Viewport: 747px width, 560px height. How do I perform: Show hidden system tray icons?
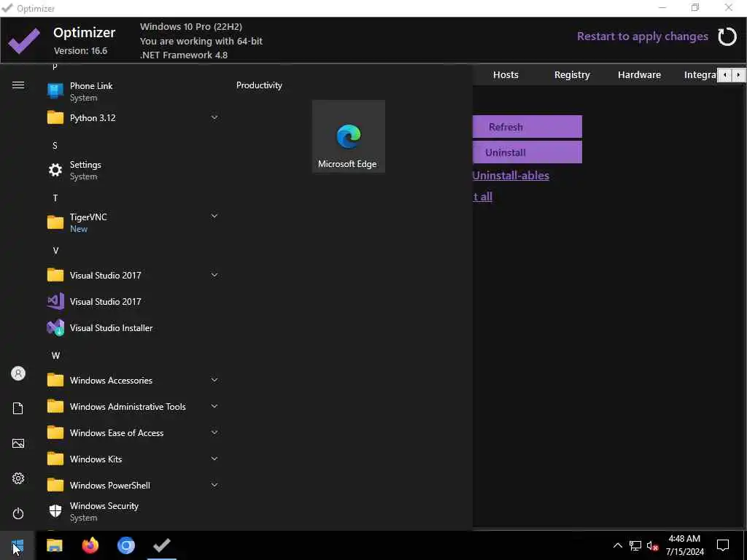point(617,545)
